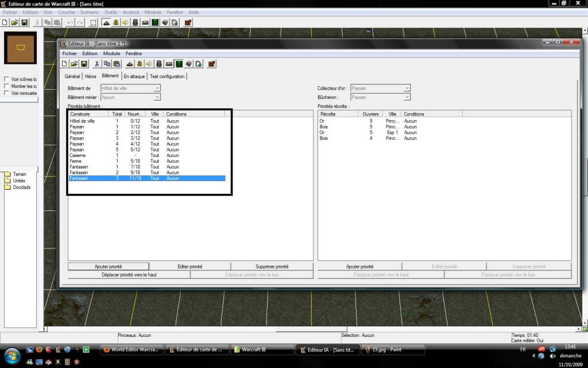Screen dimensions: 588x368
Task: Click the green AI Editor icon in the AI Editor toolbar
Action: pyautogui.click(x=179, y=64)
